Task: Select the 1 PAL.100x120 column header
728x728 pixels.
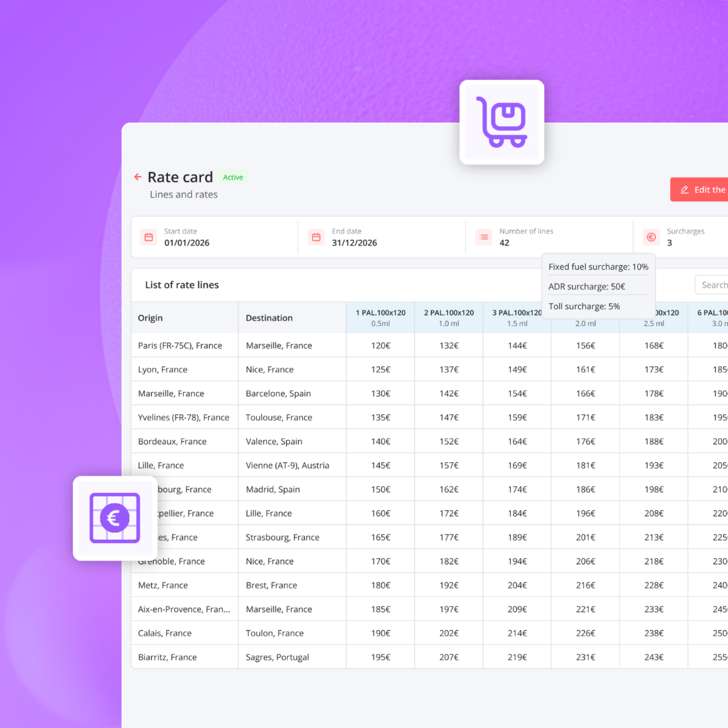Action: (381, 318)
